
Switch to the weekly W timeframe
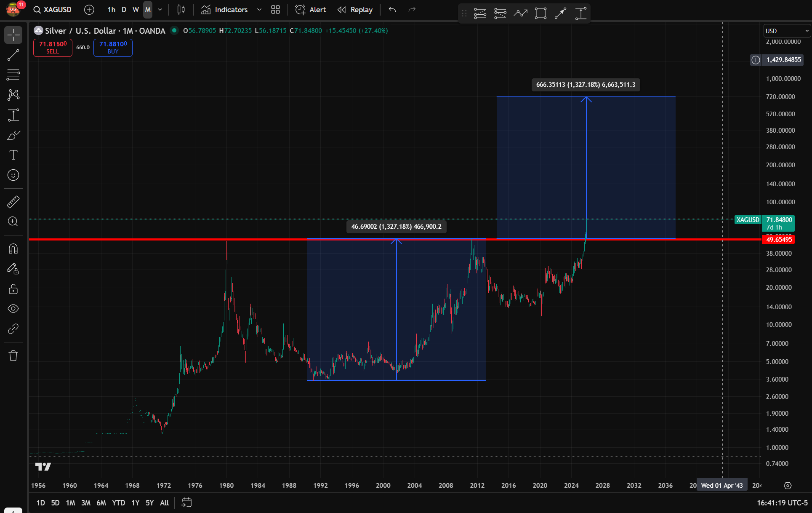(x=136, y=10)
